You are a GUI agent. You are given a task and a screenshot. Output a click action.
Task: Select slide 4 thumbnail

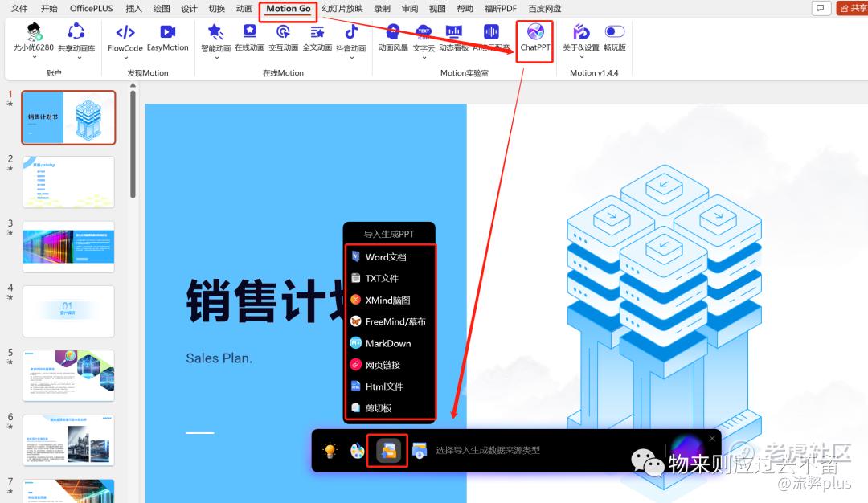point(68,311)
